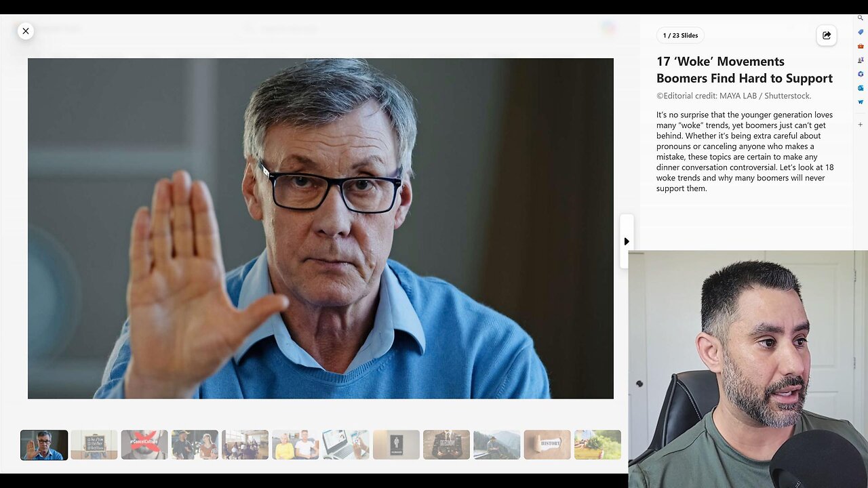This screenshot has height=488, width=868.
Task: Click the headline '17 'Woke' Movements Boomers Find Hard to Support'
Action: tap(745, 70)
